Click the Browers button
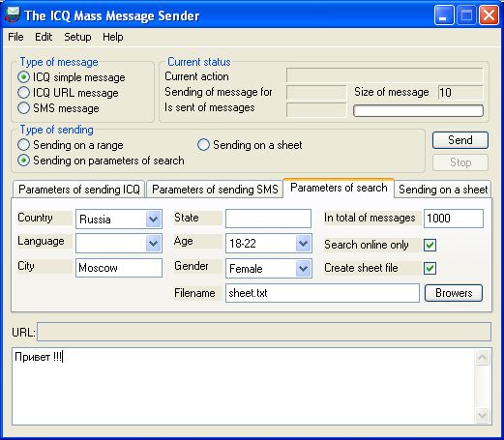Screen dimensions: 504x440 tap(454, 293)
